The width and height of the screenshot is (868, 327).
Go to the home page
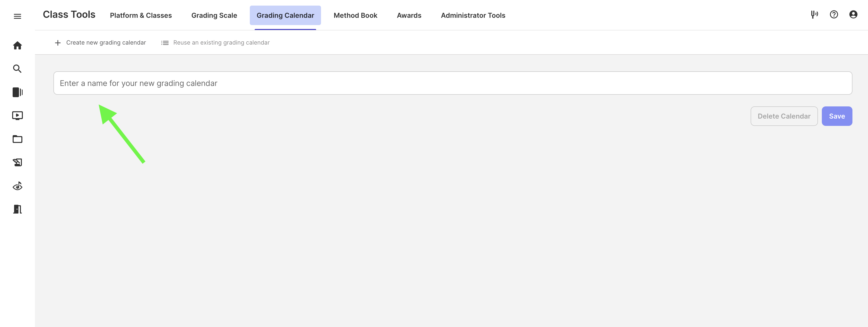17,46
